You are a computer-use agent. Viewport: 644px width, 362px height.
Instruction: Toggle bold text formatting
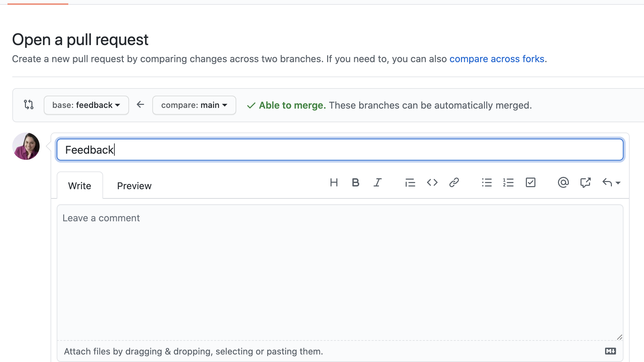[x=355, y=182]
